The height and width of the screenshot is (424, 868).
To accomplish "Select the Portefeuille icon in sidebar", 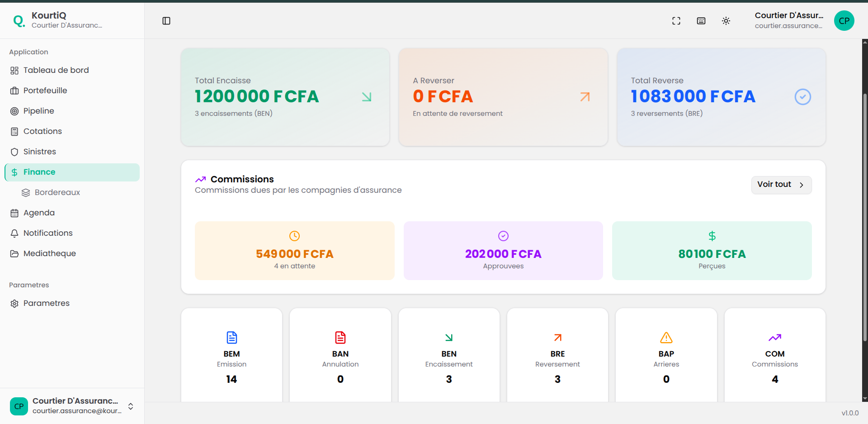I will (x=14, y=90).
